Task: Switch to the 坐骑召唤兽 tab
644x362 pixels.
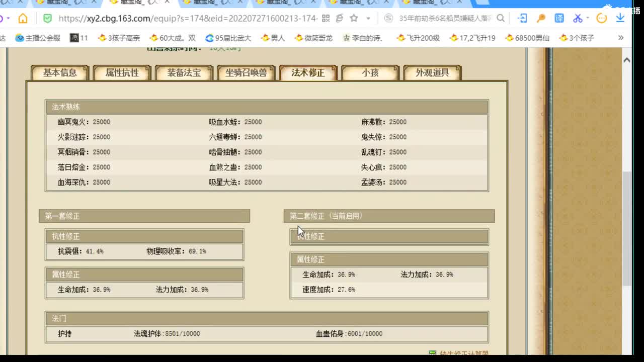Action: point(246,72)
